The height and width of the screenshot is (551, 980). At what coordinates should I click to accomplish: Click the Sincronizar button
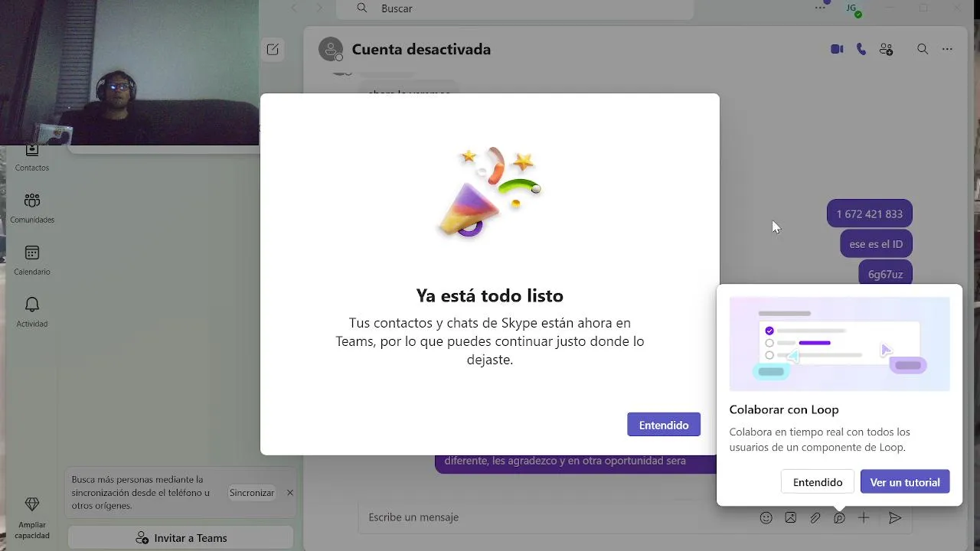click(x=252, y=493)
